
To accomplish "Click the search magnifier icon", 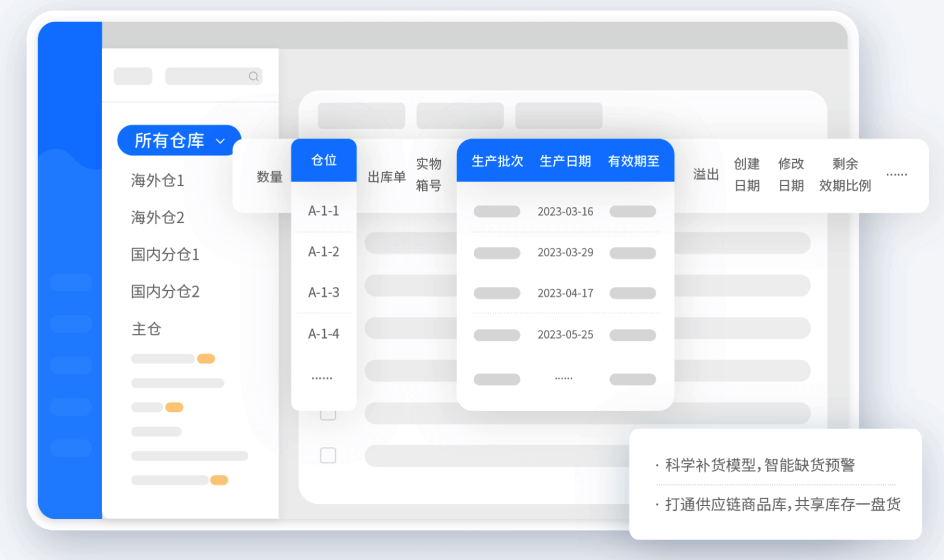I will pyautogui.click(x=254, y=76).
